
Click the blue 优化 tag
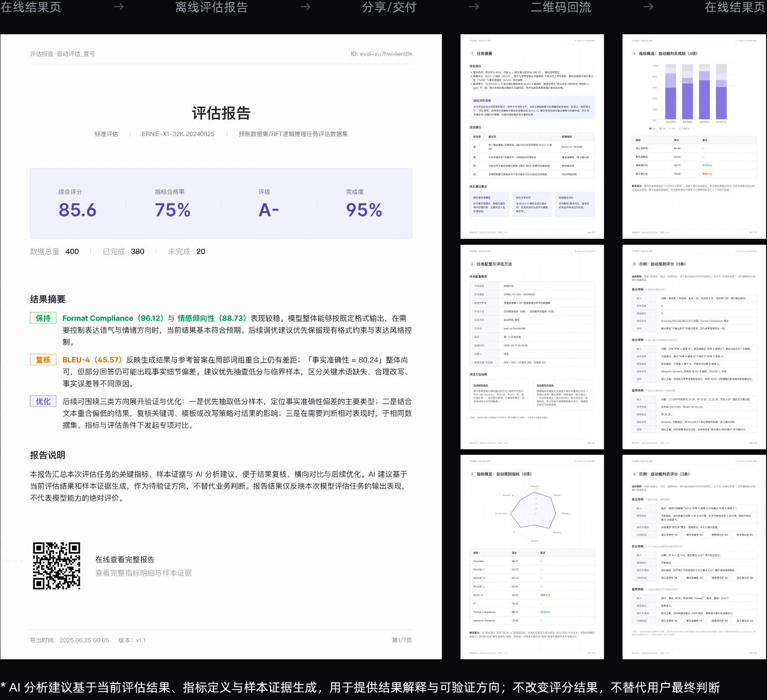43,402
